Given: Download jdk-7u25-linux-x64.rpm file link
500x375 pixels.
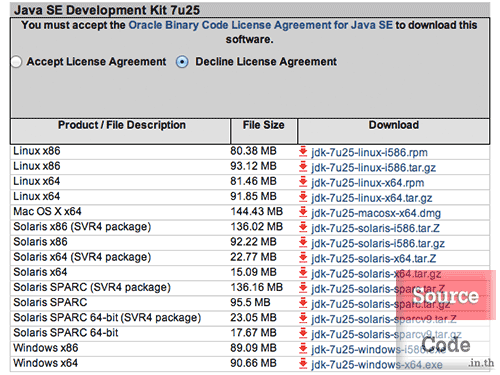Looking at the screenshot, I should [x=368, y=183].
